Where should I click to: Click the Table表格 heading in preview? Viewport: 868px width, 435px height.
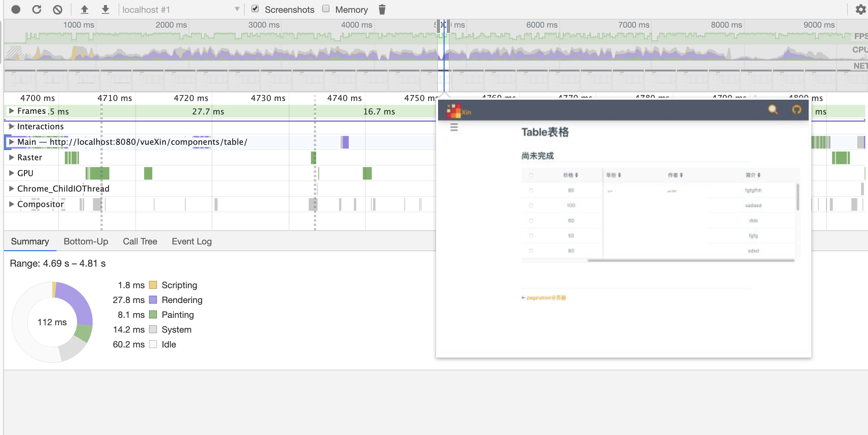[x=545, y=132]
